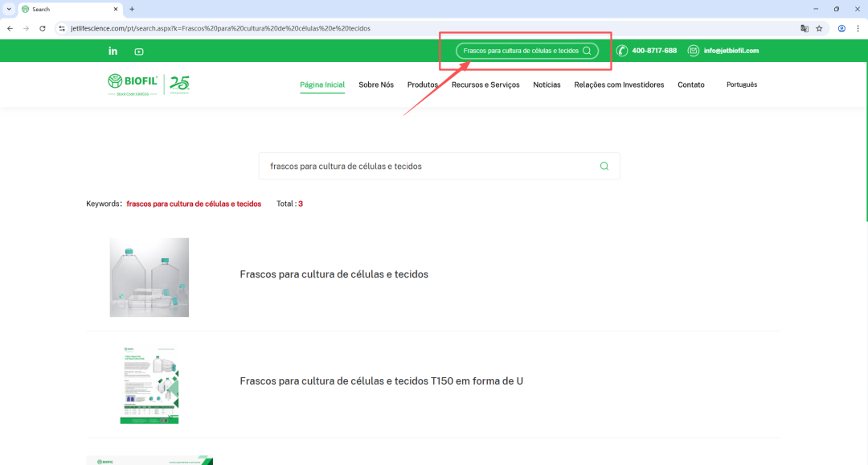Expand the tab search dropdown arrow
The height and width of the screenshot is (465, 868).
click(x=9, y=9)
